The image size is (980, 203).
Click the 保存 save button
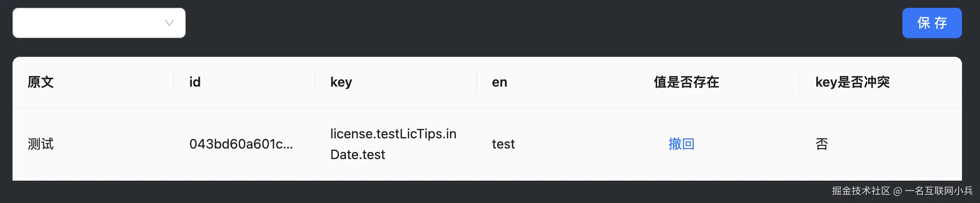pos(931,23)
